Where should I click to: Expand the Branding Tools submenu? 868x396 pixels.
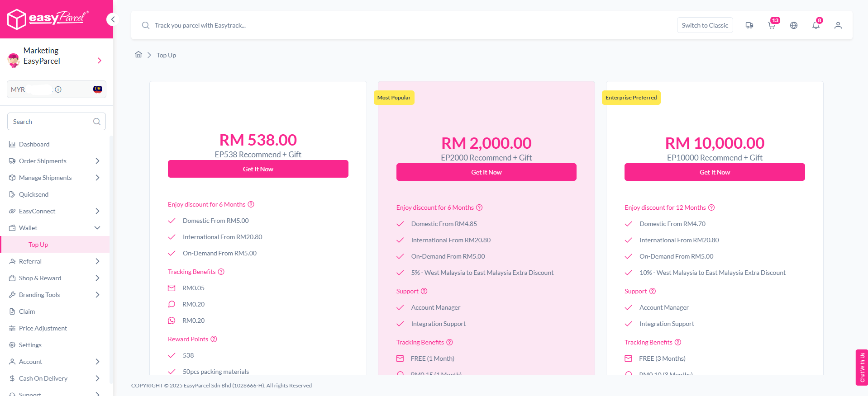[97, 295]
